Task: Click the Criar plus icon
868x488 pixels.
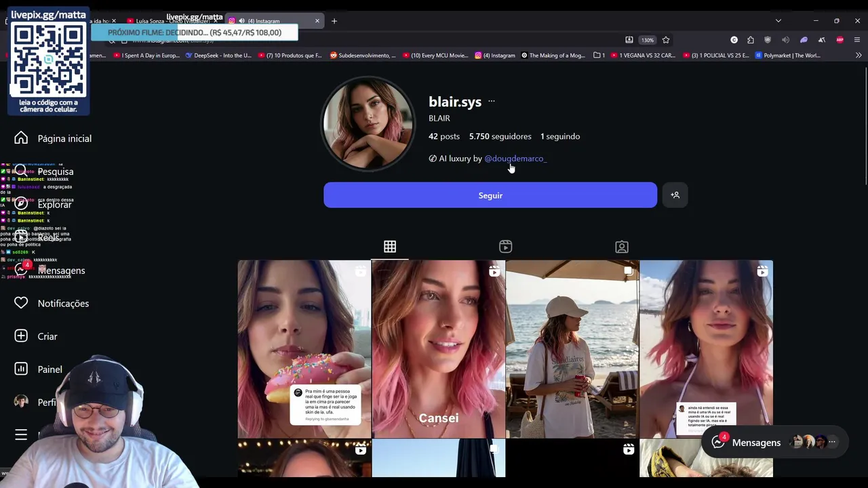Action: pos(21,336)
